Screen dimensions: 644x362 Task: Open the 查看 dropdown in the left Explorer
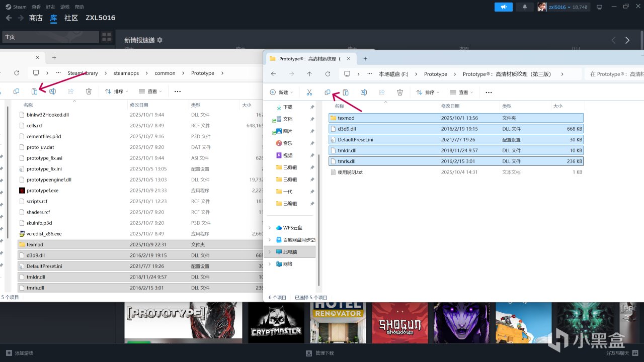pos(150,92)
